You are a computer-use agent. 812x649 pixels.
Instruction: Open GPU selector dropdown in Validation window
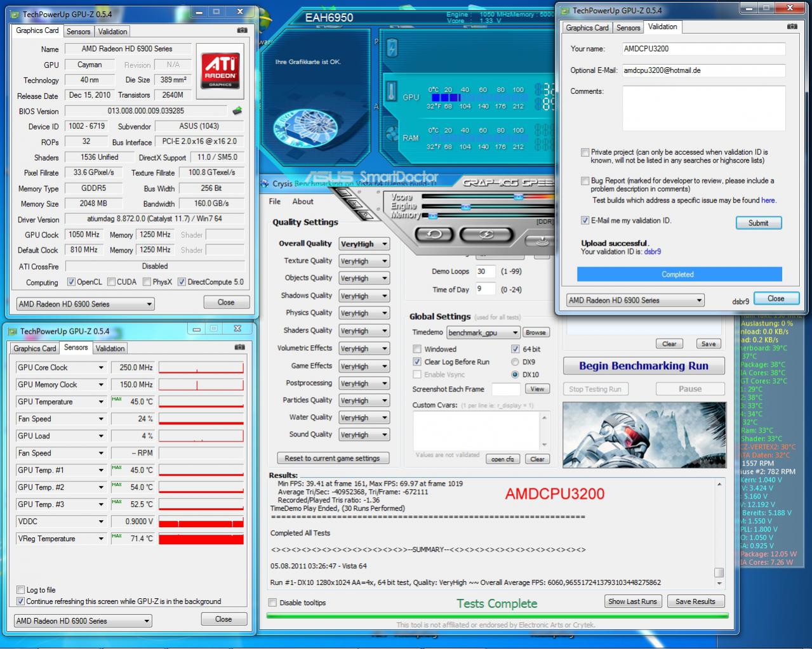(x=636, y=300)
